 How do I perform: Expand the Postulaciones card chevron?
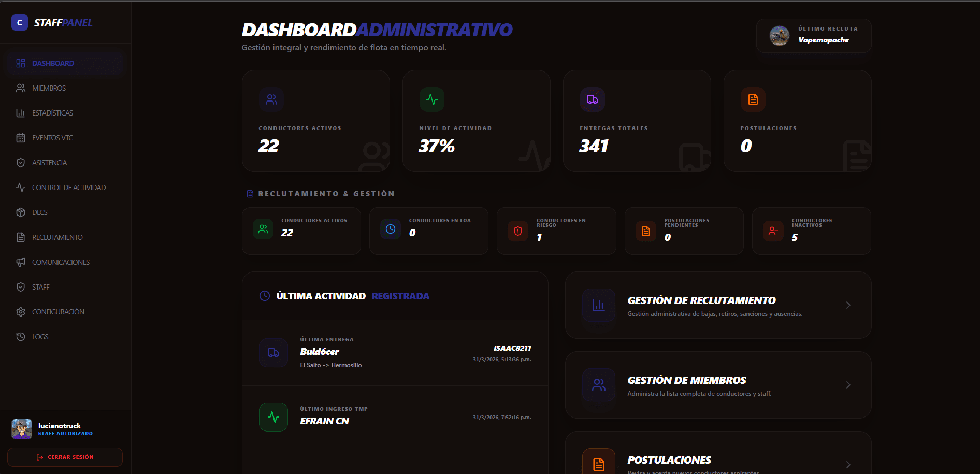pos(848,465)
